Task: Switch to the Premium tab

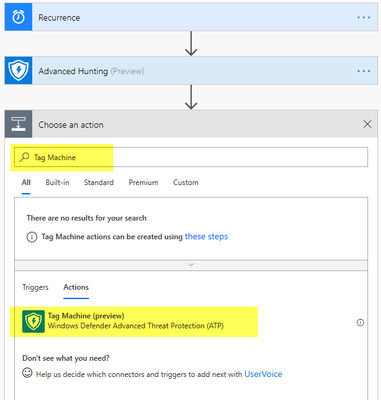Action: click(x=143, y=182)
